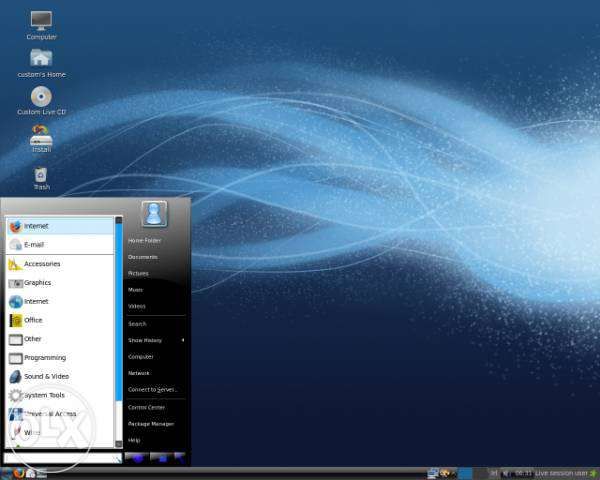Open the System Tools category

click(x=60, y=395)
